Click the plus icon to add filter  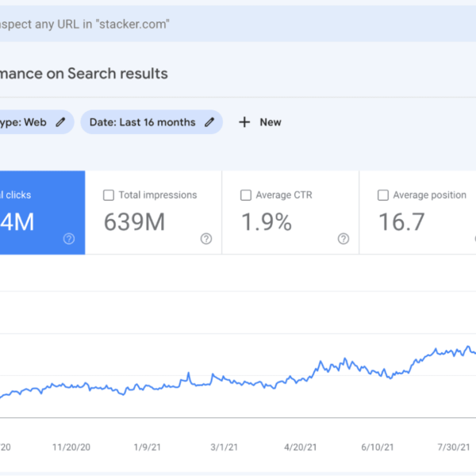pos(244,122)
